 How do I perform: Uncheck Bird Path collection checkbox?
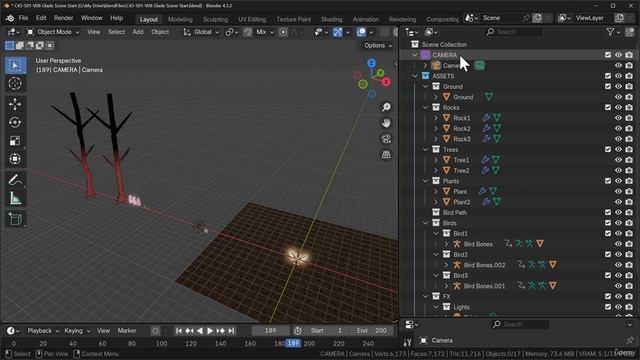tap(608, 212)
